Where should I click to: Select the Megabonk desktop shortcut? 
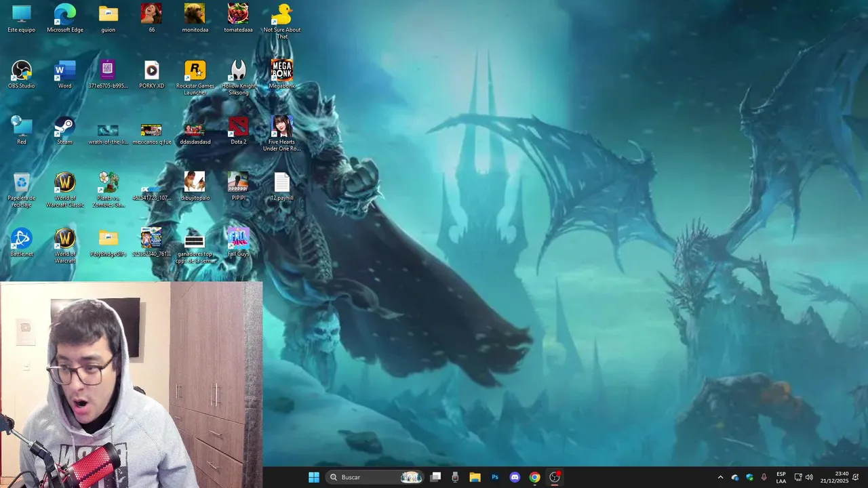click(281, 75)
